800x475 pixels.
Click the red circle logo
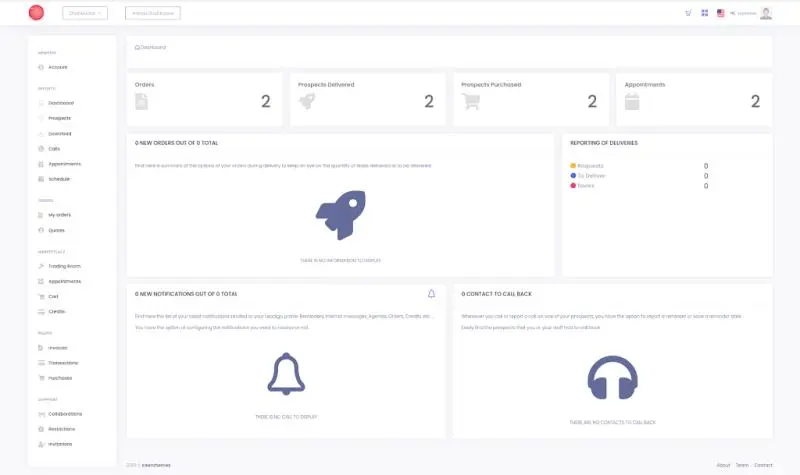click(x=36, y=12)
